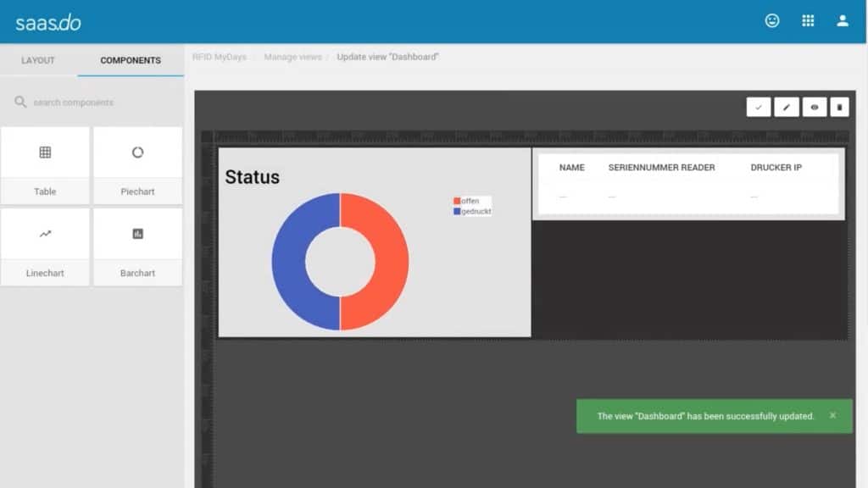Image resolution: width=868 pixels, height=488 pixels.
Task: Select the Linechart component
Action: pyautogui.click(x=45, y=247)
